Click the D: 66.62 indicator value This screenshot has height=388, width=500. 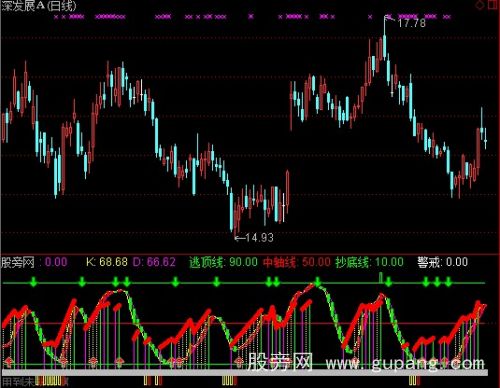point(154,262)
